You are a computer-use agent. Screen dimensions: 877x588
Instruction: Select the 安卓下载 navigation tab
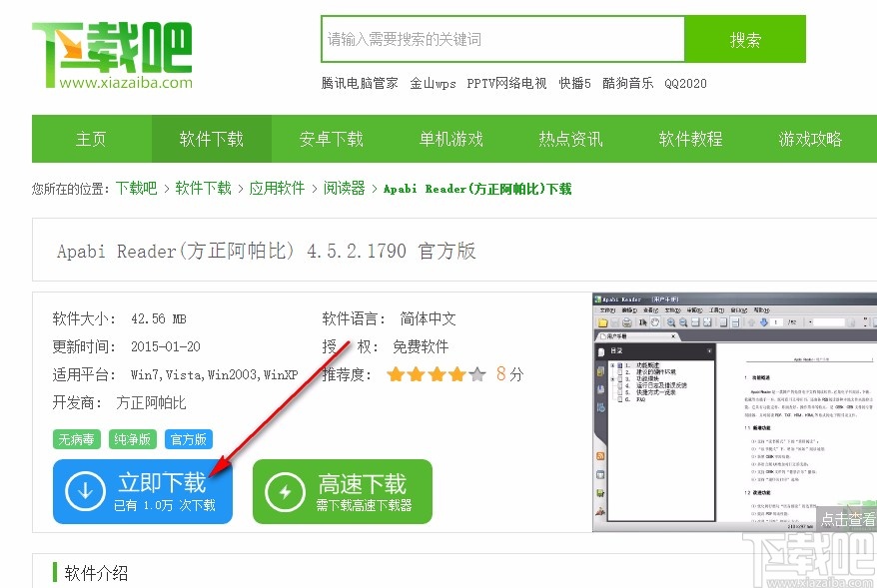click(x=331, y=139)
